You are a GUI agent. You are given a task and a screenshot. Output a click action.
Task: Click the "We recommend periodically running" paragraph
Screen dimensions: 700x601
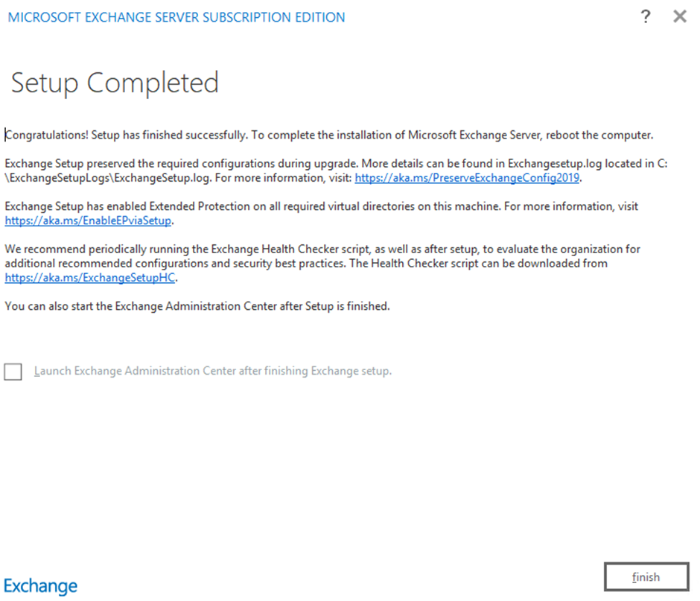[322, 264]
